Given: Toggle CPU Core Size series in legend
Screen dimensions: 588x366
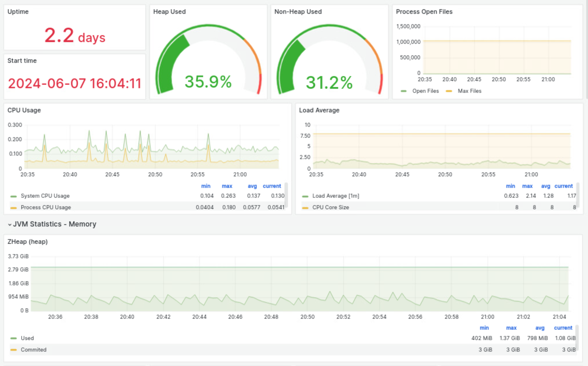Looking at the screenshot, I should click(331, 207).
